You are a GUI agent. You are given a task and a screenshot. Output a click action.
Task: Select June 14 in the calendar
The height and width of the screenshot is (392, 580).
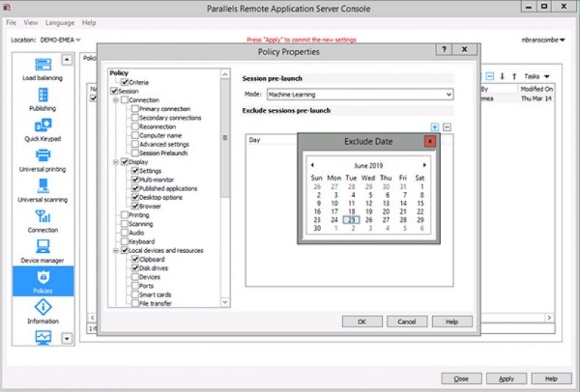coord(403,203)
